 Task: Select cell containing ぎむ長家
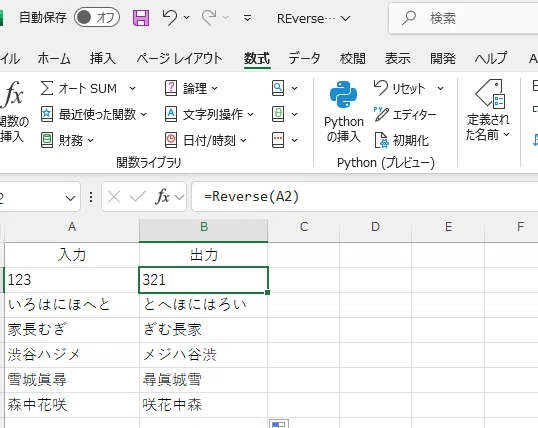coord(203,330)
